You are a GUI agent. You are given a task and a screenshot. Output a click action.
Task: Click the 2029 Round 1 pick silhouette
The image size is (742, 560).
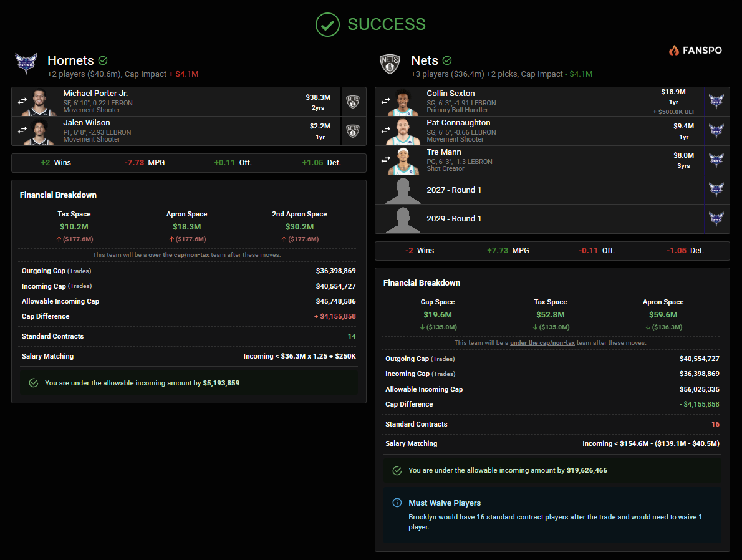click(403, 220)
